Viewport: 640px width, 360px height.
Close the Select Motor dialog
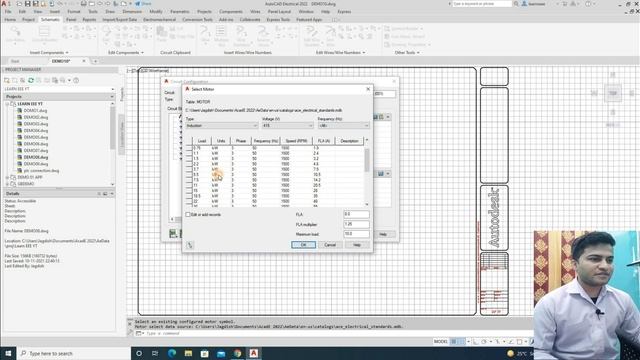(368, 89)
